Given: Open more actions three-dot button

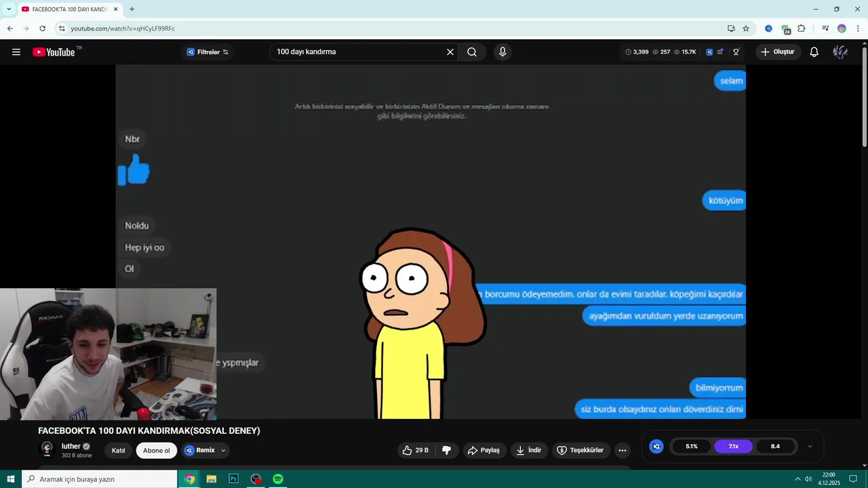Looking at the screenshot, I should [623, 450].
